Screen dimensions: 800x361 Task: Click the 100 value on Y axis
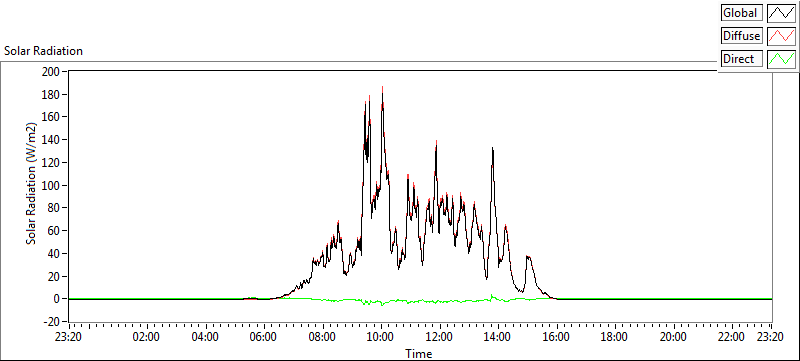pos(52,185)
